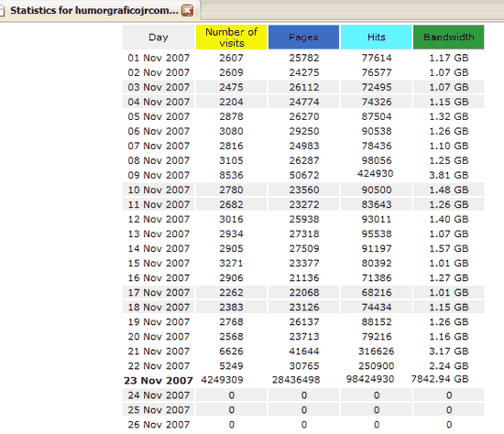Select visits value 3080 for 06 Nov

[x=232, y=131]
